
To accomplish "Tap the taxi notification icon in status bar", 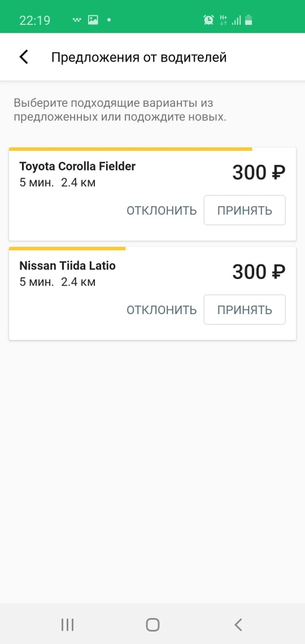I will [x=77, y=20].
